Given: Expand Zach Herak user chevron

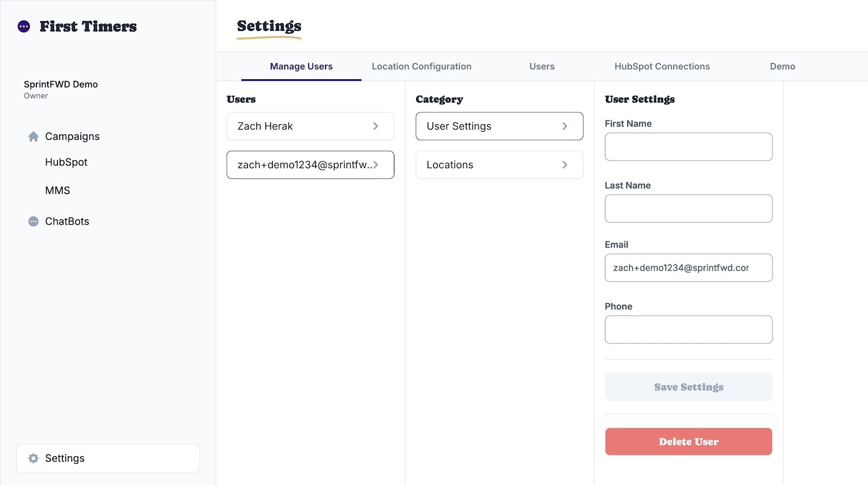Looking at the screenshot, I should (375, 126).
